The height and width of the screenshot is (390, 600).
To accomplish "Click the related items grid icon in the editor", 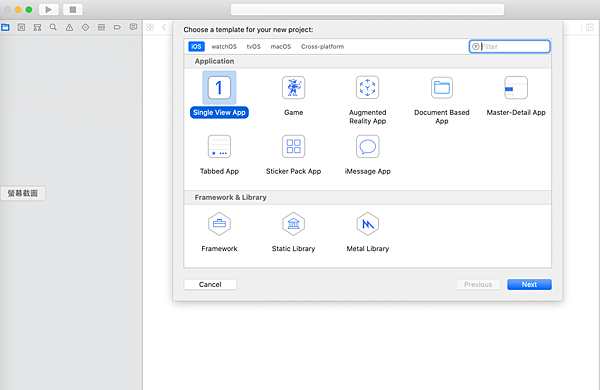I will [x=150, y=27].
